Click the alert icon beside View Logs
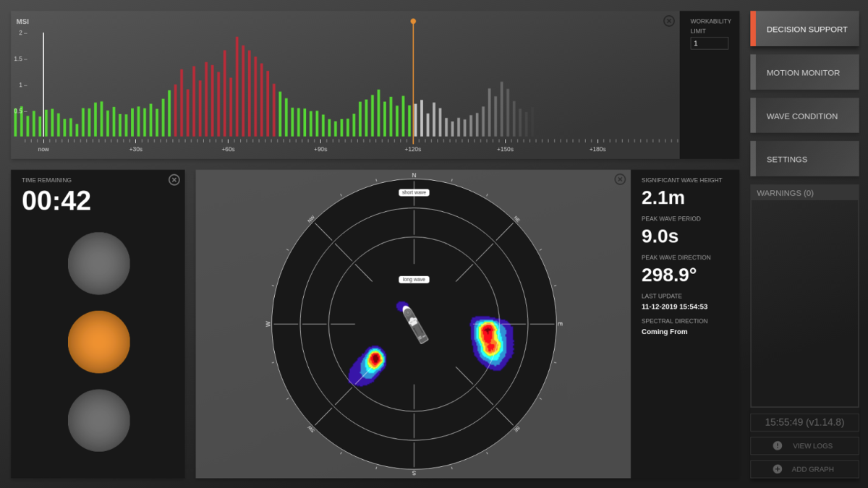The width and height of the screenshot is (868, 488). click(777, 446)
